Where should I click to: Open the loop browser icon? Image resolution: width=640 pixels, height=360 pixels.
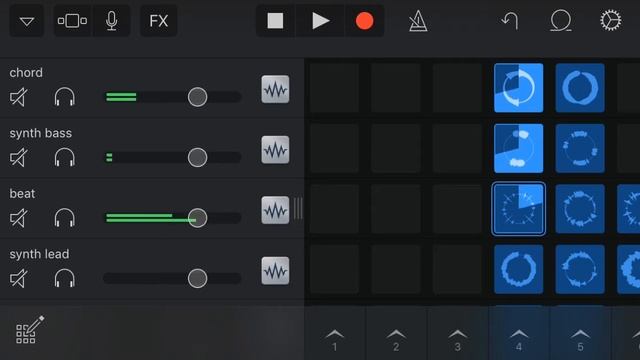point(560,21)
